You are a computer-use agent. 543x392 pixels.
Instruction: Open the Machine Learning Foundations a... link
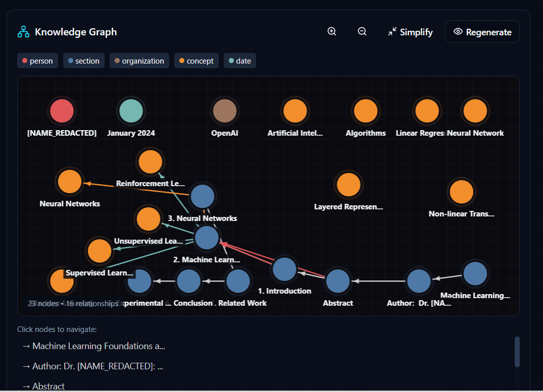coord(94,346)
